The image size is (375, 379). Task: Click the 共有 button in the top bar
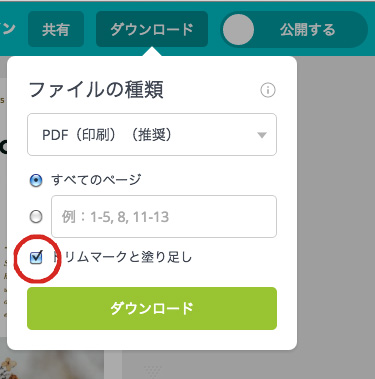(x=56, y=29)
